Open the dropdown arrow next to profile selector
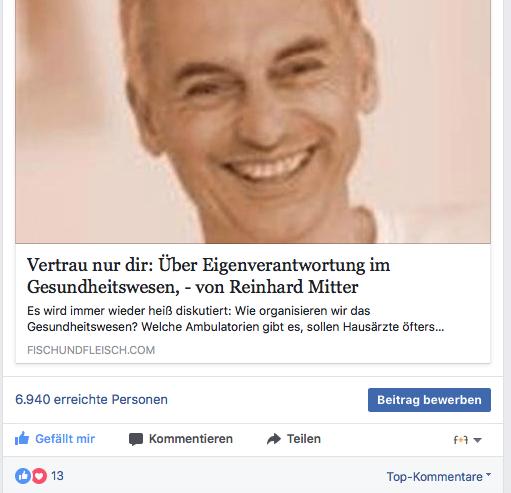This screenshot has height=493, width=511. [x=477, y=440]
